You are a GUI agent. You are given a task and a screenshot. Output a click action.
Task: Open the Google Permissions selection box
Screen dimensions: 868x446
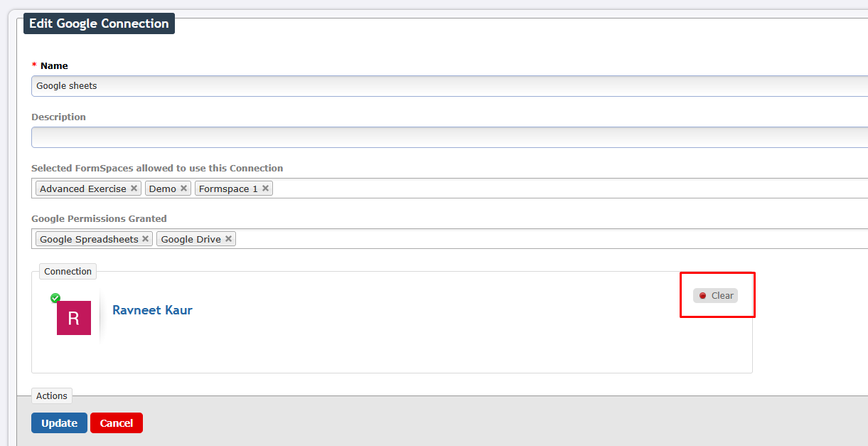pyautogui.click(x=449, y=239)
